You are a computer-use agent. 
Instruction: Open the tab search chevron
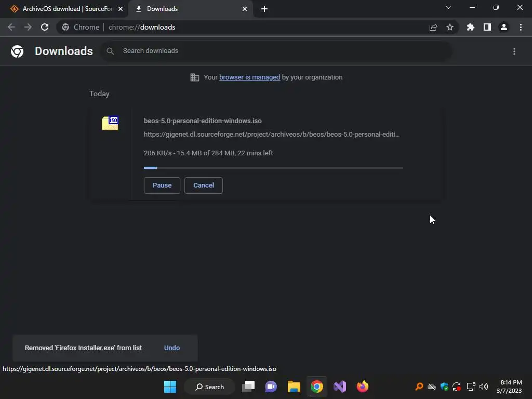pos(448,7)
